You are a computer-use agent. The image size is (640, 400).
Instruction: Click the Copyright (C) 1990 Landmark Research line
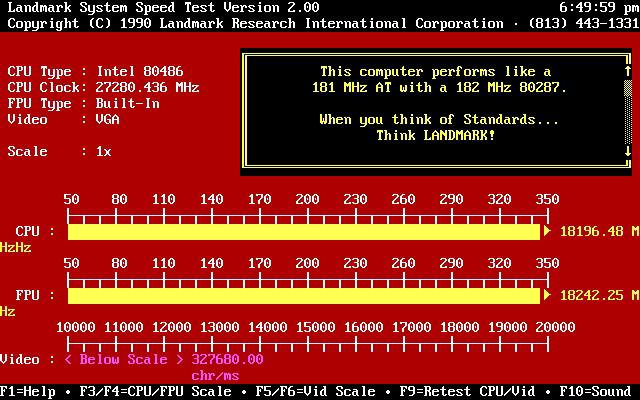[255, 24]
